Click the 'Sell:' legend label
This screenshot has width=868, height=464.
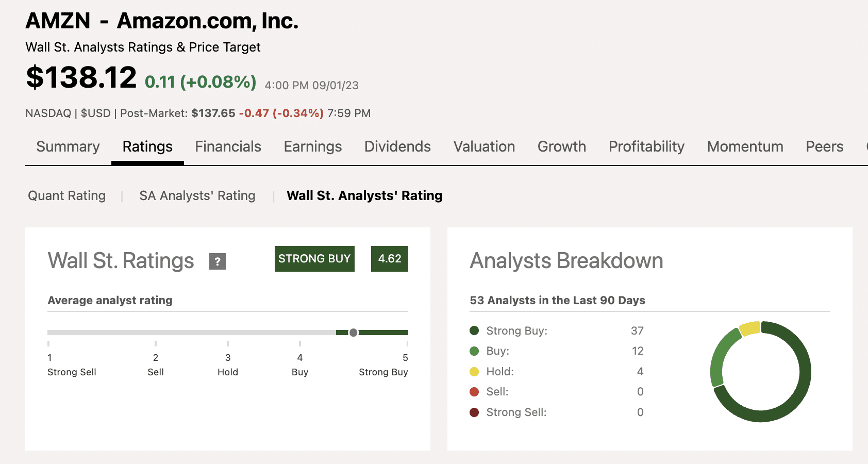(497, 392)
